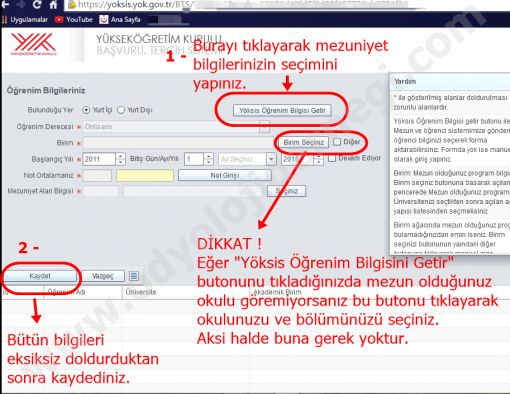This screenshot has height=394, width=510.
Task: Click the list icon next to Vazgeç
Action: [x=134, y=276]
